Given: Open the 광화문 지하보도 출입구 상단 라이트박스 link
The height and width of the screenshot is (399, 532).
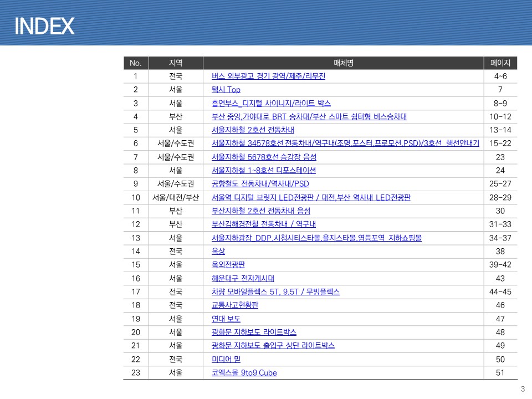Looking at the screenshot, I should (x=273, y=345).
